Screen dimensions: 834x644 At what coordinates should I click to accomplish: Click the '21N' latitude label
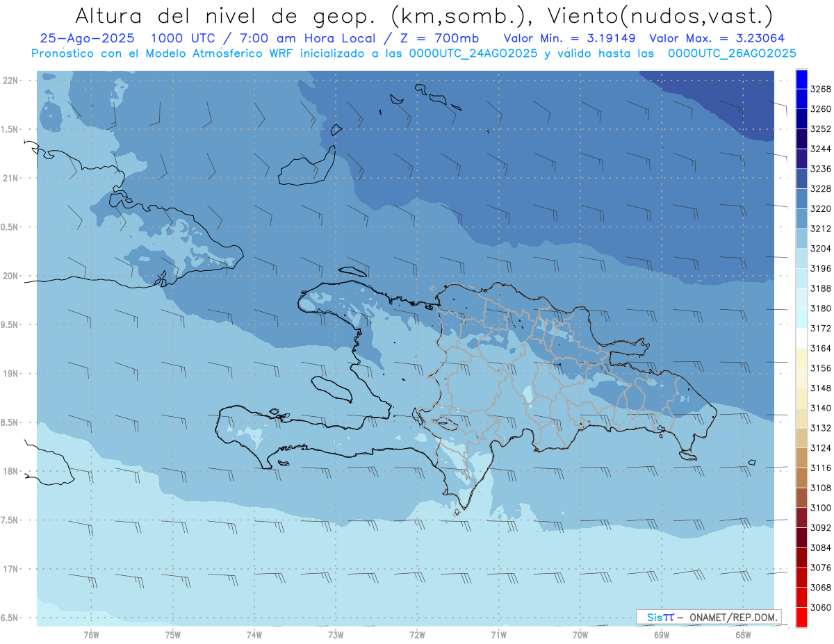click(10, 179)
